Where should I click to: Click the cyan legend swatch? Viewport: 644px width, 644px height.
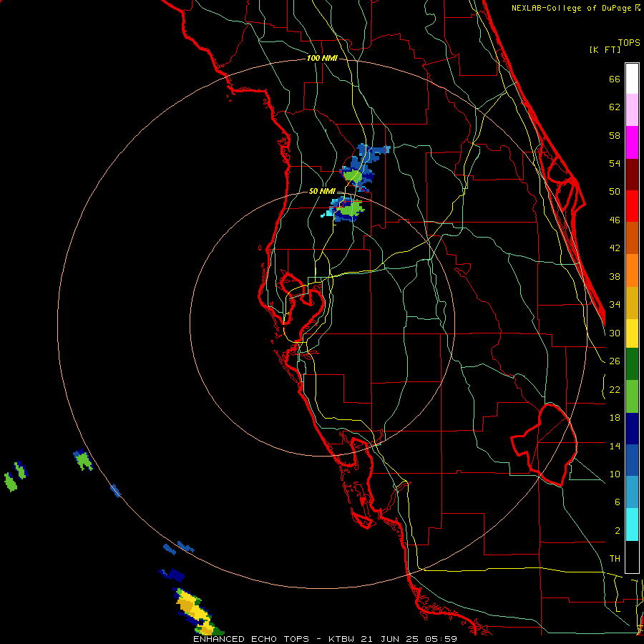(x=632, y=525)
